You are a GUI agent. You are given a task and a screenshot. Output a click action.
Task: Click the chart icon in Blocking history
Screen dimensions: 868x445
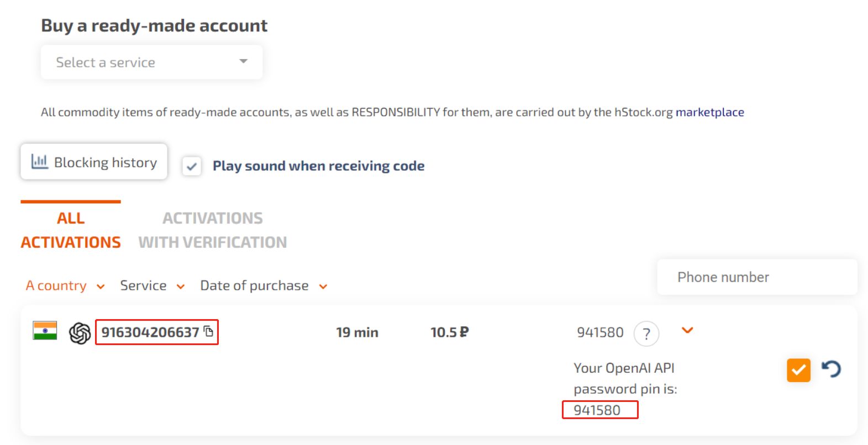40,161
